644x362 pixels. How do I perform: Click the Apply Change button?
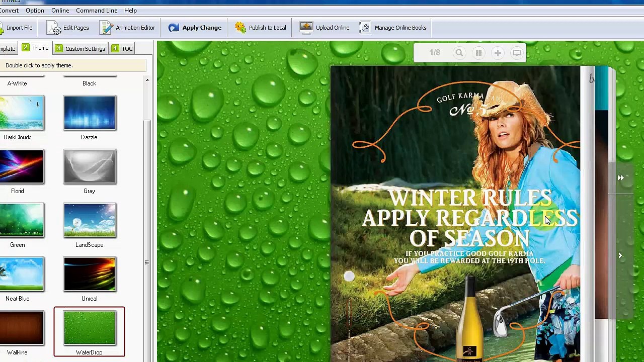[195, 28]
